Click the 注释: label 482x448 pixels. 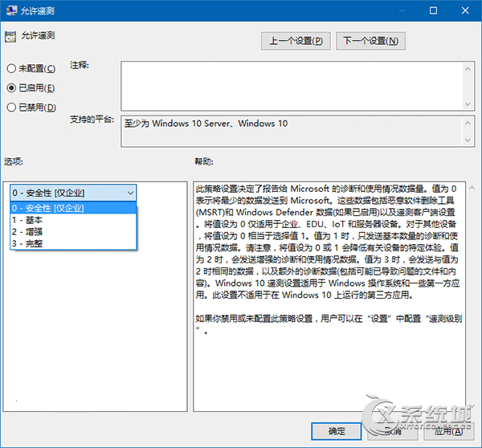tap(80, 65)
